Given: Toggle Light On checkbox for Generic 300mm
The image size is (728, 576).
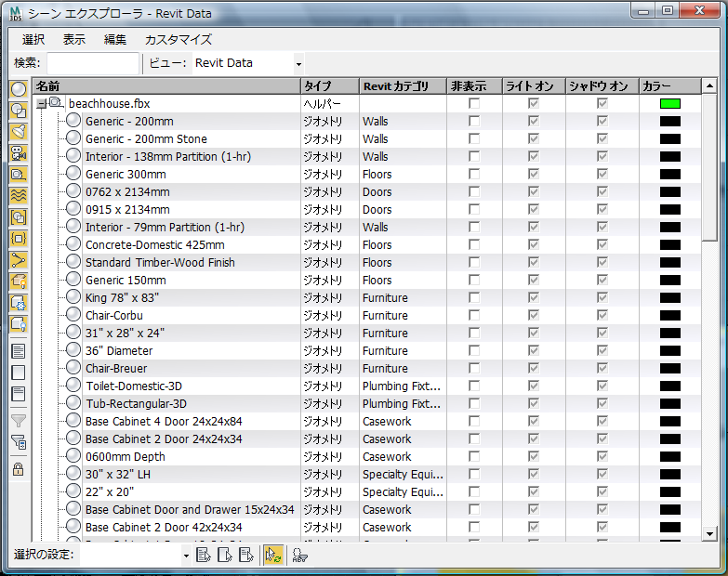Looking at the screenshot, I should coord(534,174).
